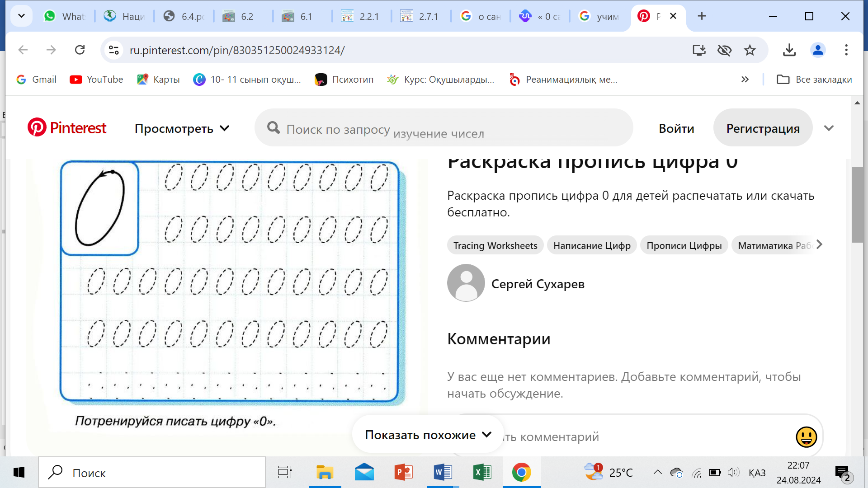The width and height of the screenshot is (868, 488).
Task: Show more tags with right arrow
Action: [x=819, y=245]
